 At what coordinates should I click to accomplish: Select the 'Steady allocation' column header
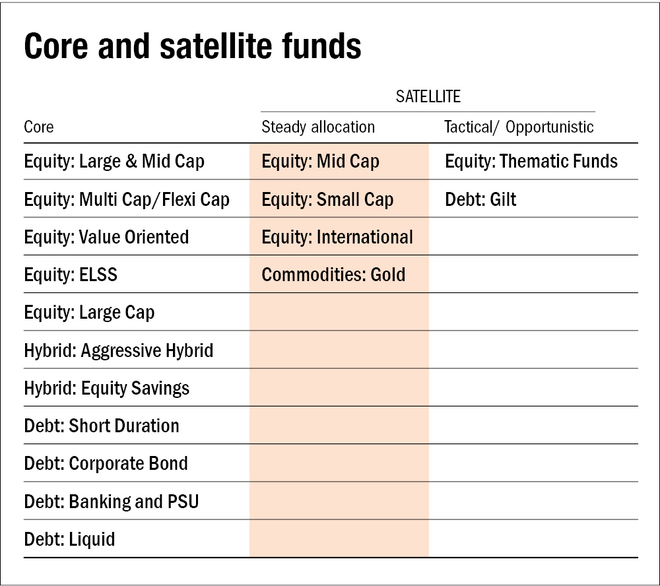pyautogui.click(x=318, y=127)
